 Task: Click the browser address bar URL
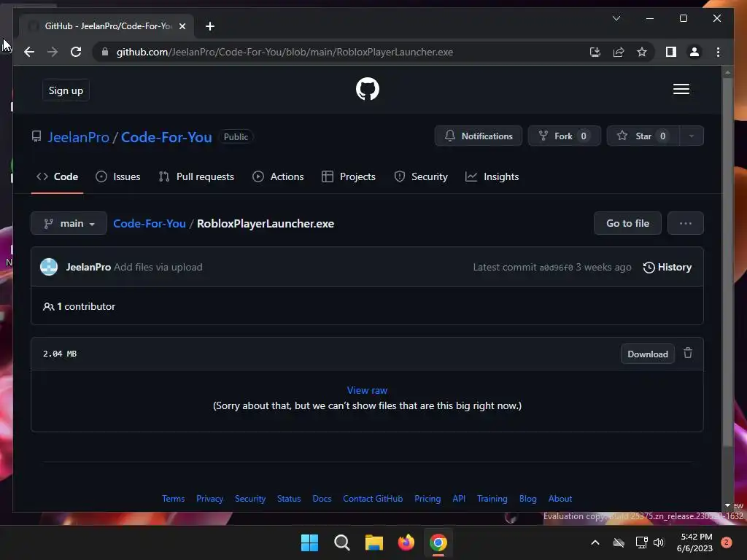click(285, 52)
